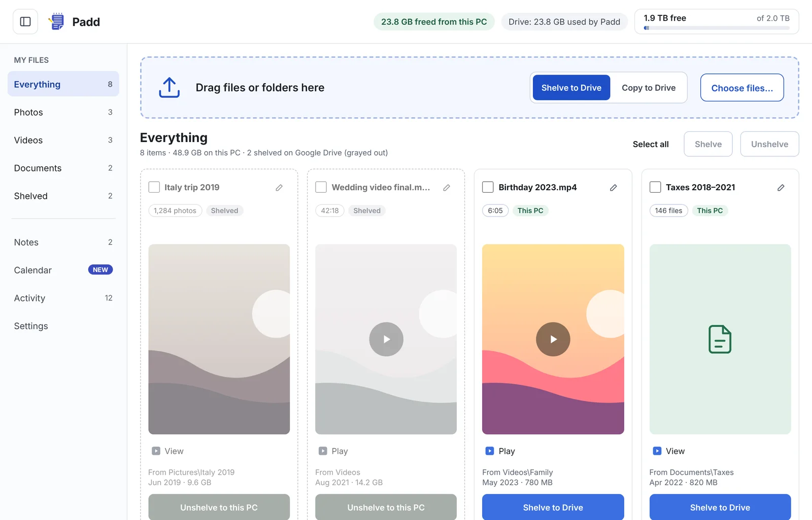Image resolution: width=812 pixels, height=520 pixels.
Task: Rename Italy trip 2019 via pencil icon
Action: (x=279, y=188)
